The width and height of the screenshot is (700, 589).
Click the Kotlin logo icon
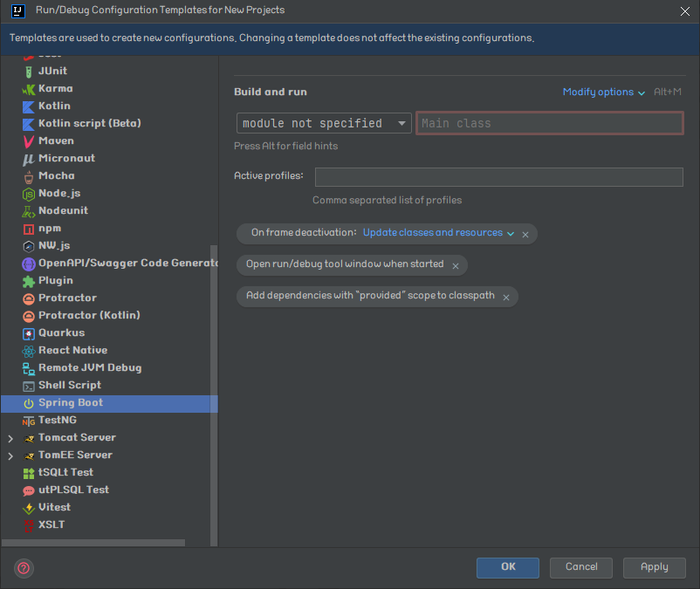[29, 106]
